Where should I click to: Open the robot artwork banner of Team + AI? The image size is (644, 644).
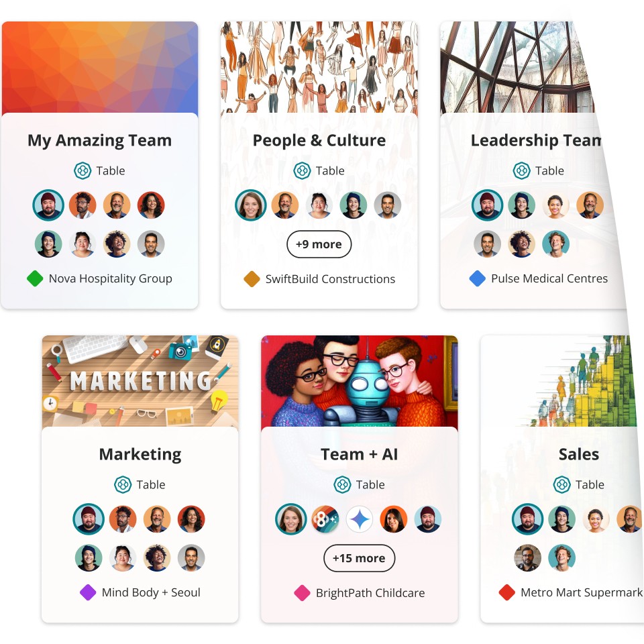point(360,382)
